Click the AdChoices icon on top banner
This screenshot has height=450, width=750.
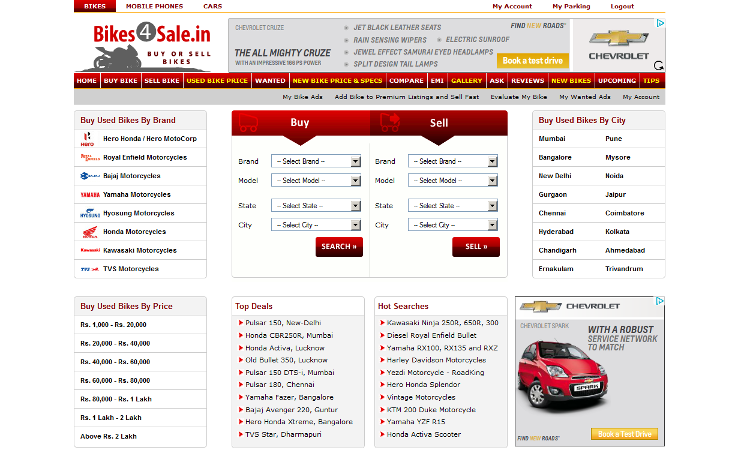coord(660,23)
